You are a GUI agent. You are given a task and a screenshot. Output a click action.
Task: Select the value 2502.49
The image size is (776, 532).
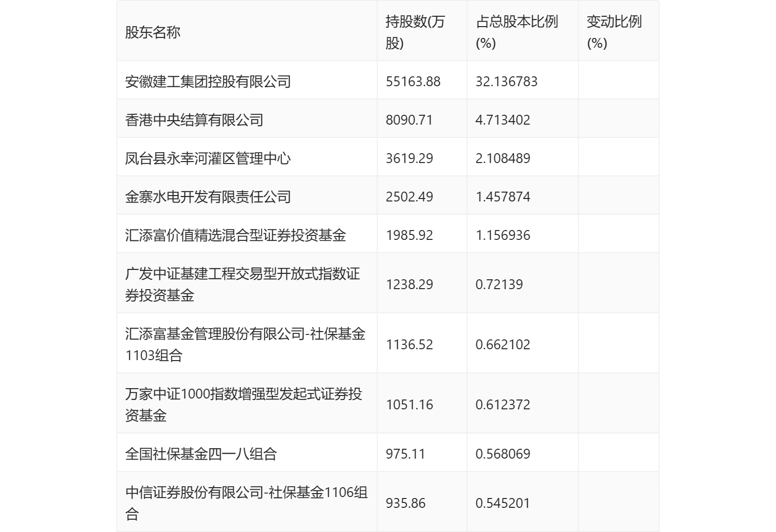[409, 197]
